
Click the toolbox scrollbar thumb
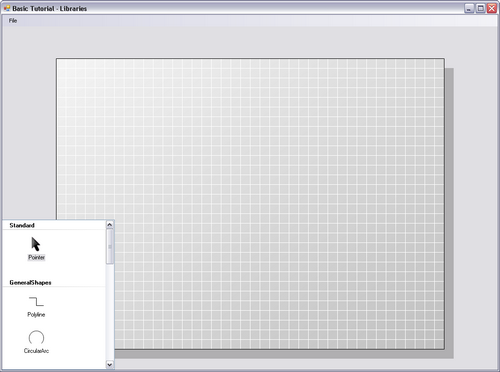click(110, 246)
